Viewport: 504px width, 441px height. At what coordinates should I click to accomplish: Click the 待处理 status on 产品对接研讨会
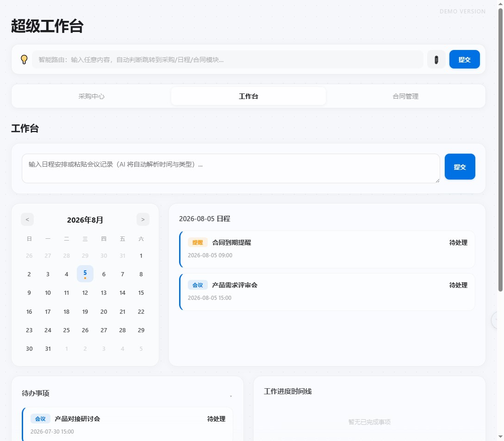coord(216,419)
